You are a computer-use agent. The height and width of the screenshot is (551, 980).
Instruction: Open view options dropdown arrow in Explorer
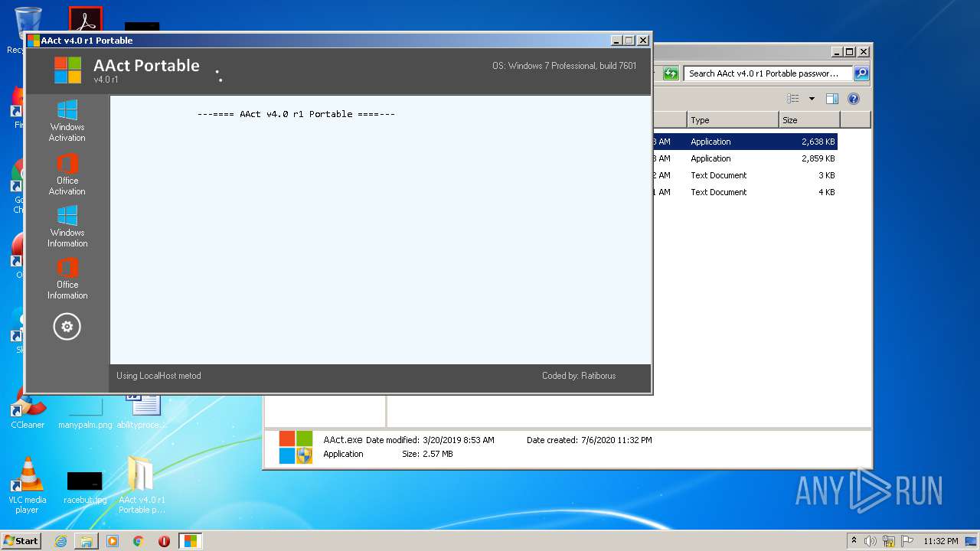pos(812,99)
